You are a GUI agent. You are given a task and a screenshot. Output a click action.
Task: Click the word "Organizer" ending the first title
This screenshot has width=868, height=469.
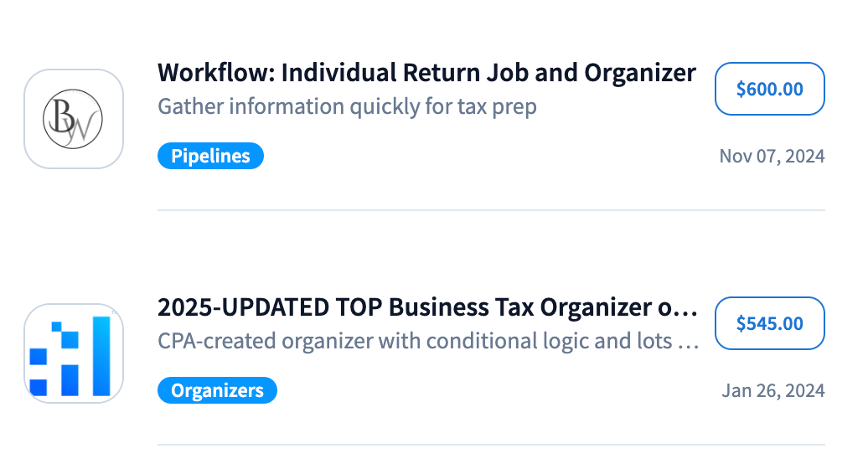[x=639, y=73]
